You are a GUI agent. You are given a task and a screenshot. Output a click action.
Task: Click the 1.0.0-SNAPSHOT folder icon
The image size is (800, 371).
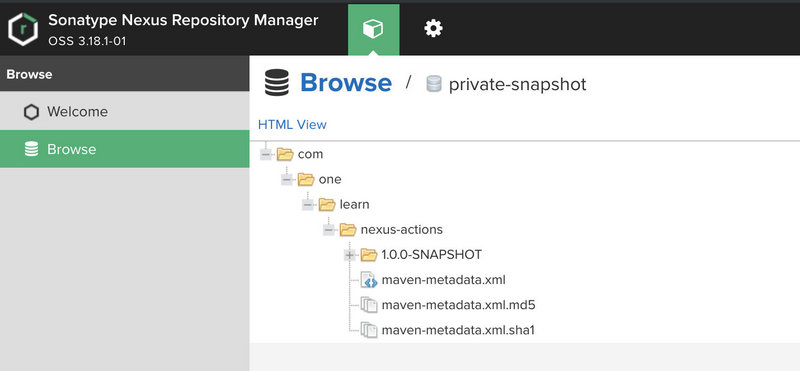pyautogui.click(x=369, y=254)
